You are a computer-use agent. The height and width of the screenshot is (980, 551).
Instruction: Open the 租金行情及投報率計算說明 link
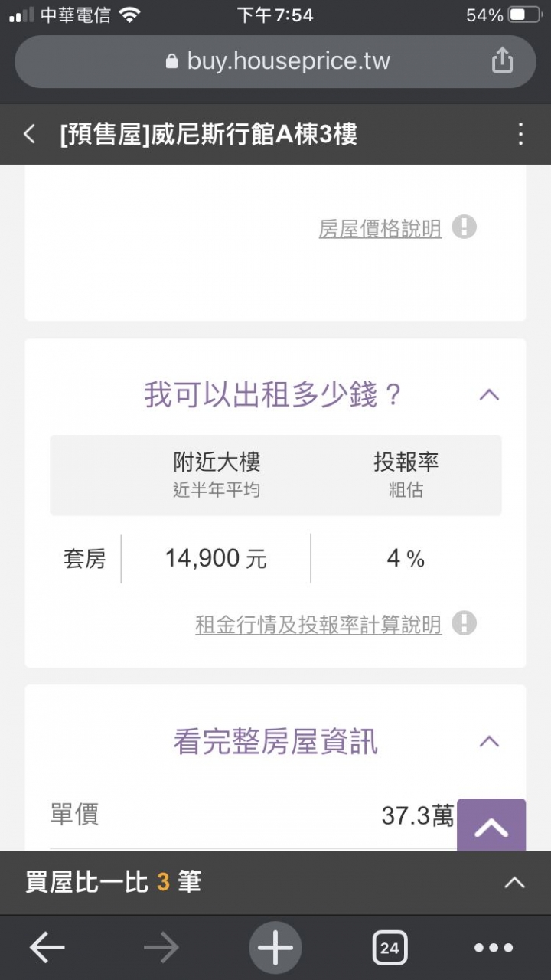(318, 625)
